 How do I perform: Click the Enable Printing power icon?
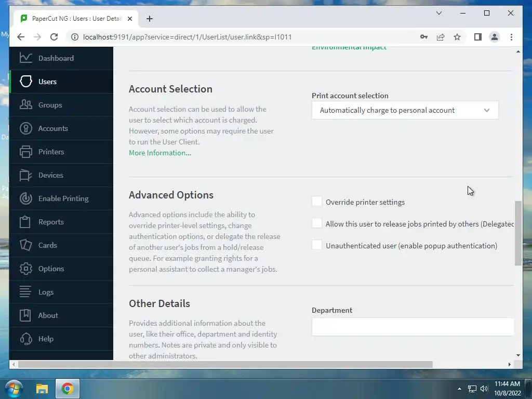[x=26, y=198]
